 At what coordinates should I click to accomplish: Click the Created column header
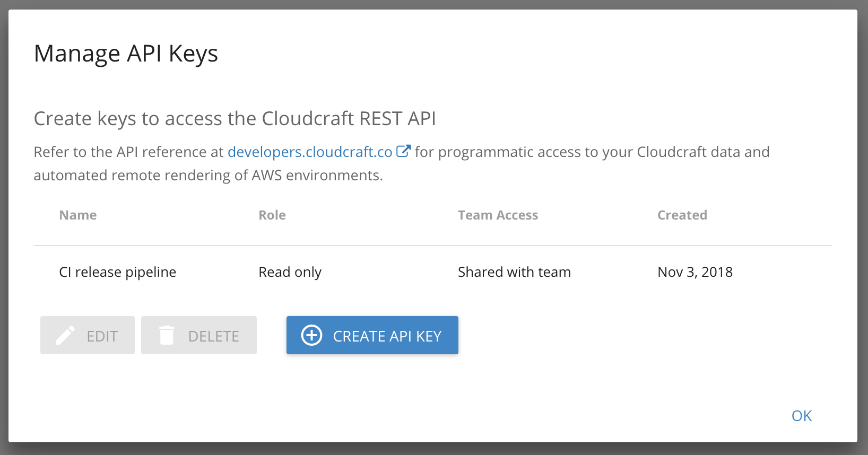(682, 215)
